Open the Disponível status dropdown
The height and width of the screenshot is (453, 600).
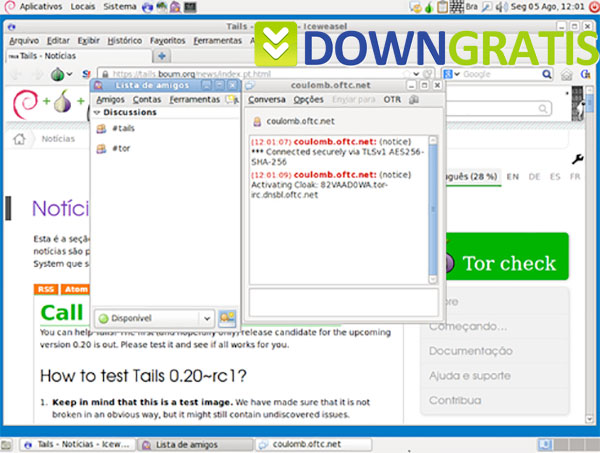tap(153, 318)
